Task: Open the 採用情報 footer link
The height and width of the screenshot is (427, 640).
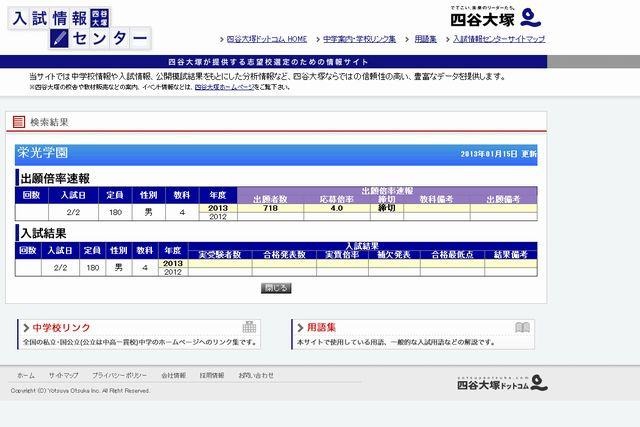Action: pyautogui.click(x=212, y=376)
